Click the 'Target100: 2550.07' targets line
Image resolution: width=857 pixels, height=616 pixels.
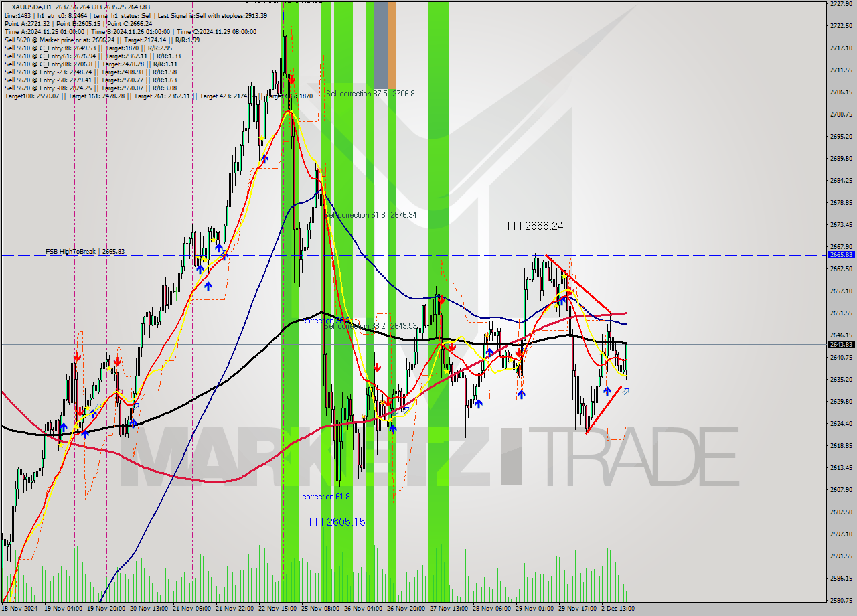[x=158, y=96]
